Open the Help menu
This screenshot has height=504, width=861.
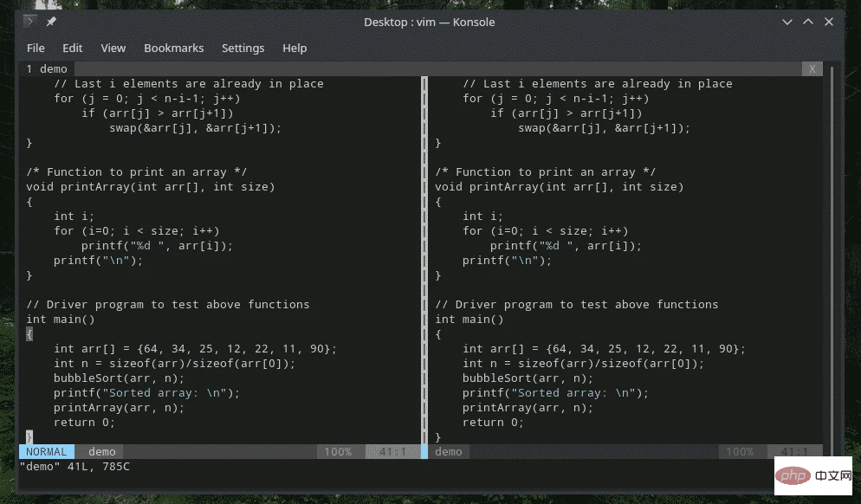click(295, 48)
